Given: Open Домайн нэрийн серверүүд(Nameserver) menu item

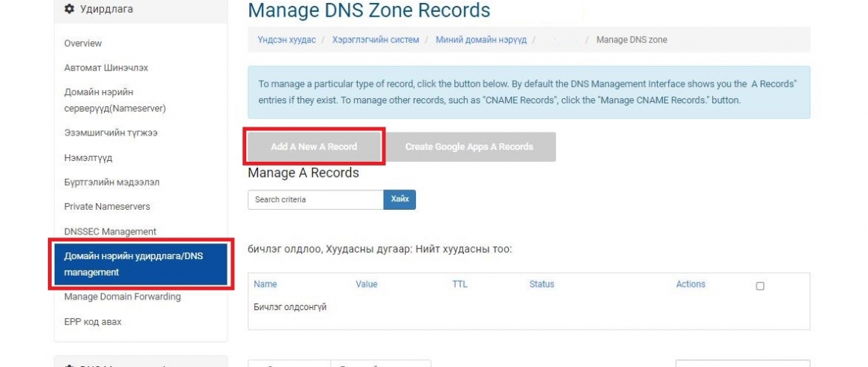Looking at the screenshot, I should coord(115,100).
